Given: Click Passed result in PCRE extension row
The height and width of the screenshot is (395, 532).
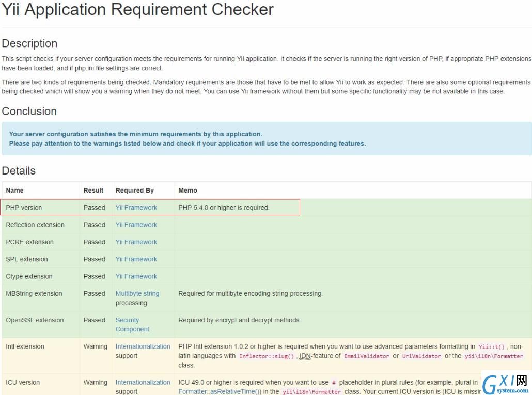Looking at the screenshot, I should pos(95,242).
